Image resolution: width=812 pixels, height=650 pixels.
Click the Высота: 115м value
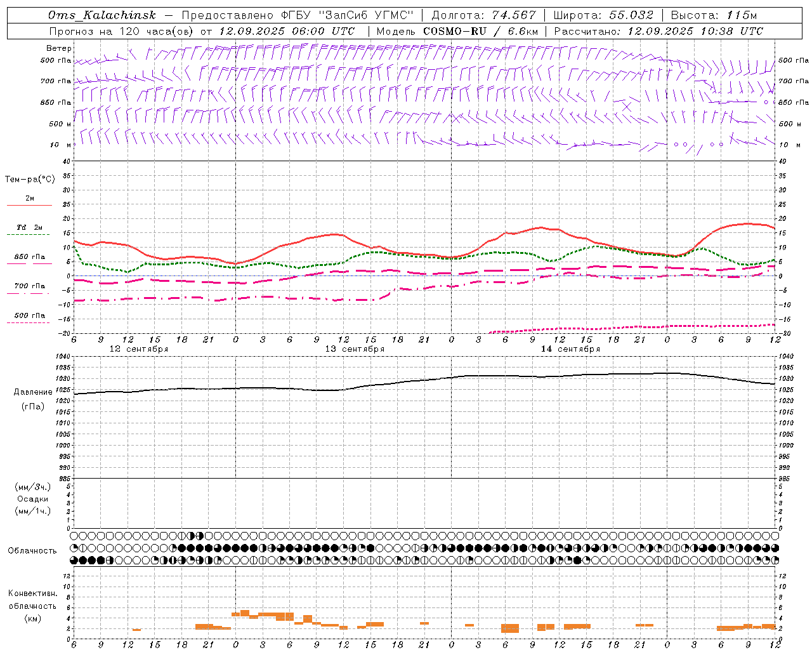tap(714, 15)
